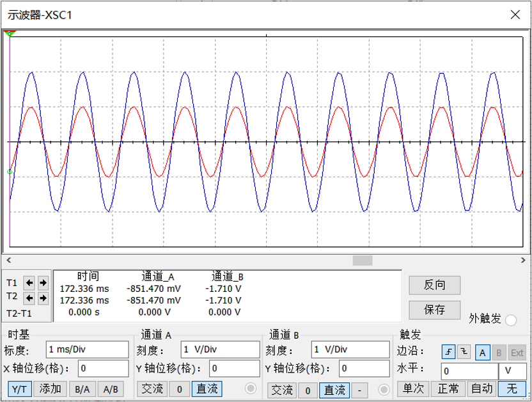532x402 pixels.
Task: Click the 反向 reverse button
Action: click(x=435, y=285)
